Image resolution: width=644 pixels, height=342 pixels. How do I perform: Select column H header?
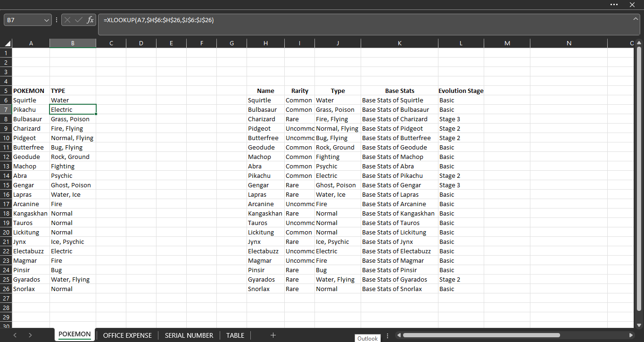tap(265, 43)
